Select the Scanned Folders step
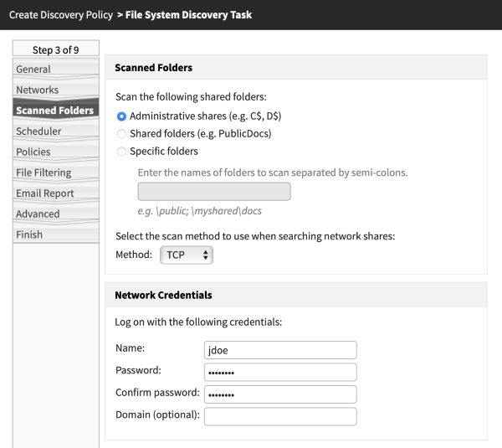Viewport: 502px width, 448px height. tap(54, 111)
